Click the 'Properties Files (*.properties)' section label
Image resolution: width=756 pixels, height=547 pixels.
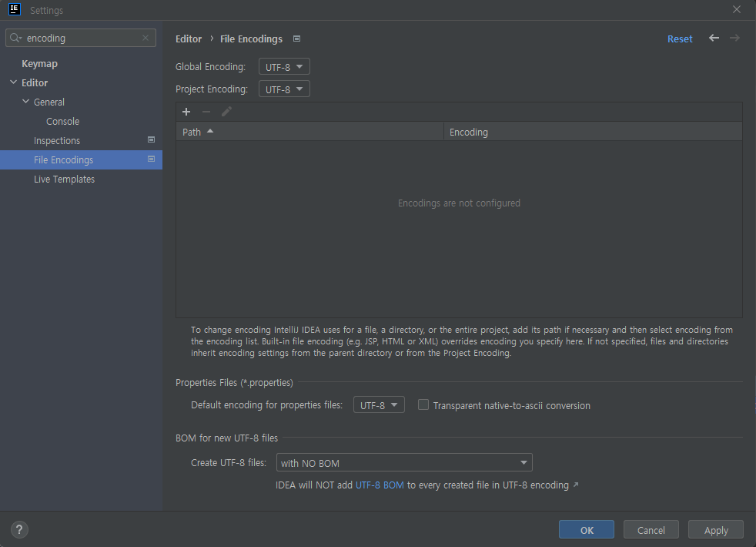pyautogui.click(x=234, y=382)
